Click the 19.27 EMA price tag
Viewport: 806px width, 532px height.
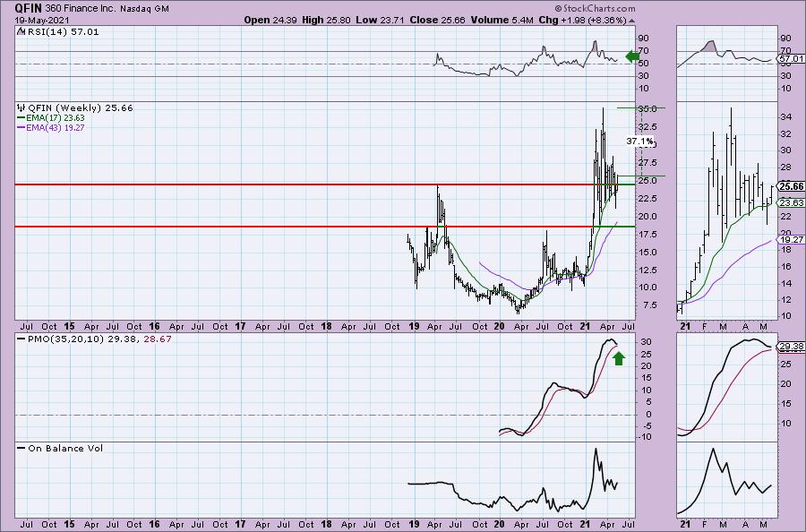coord(791,239)
